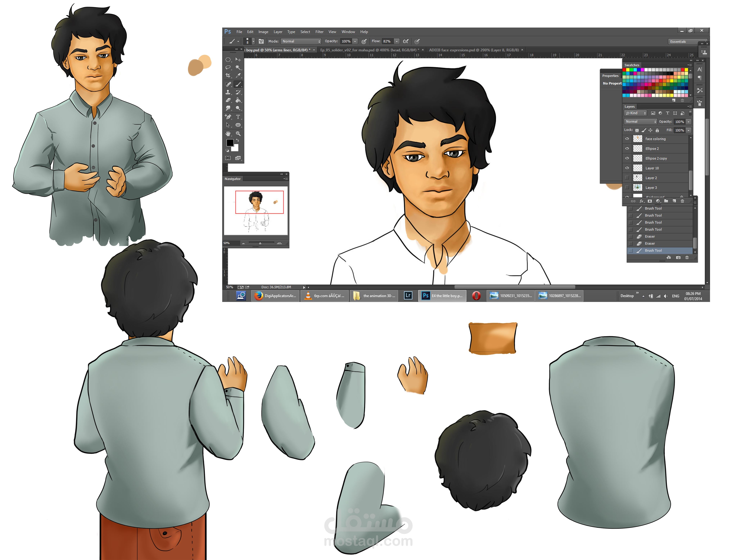Image resolution: width=737 pixels, height=560 pixels.
Task: Activate the Hand tool
Action: (x=228, y=134)
